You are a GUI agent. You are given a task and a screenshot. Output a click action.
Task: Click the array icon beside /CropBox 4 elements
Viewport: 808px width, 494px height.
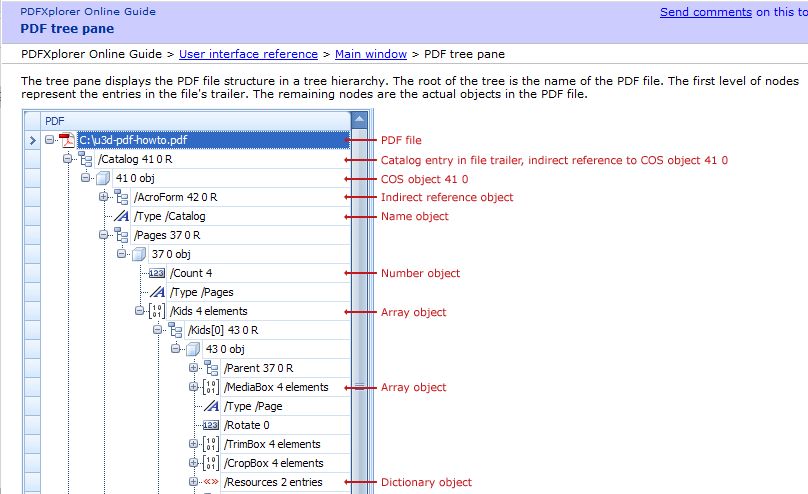(x=211, y=463)
